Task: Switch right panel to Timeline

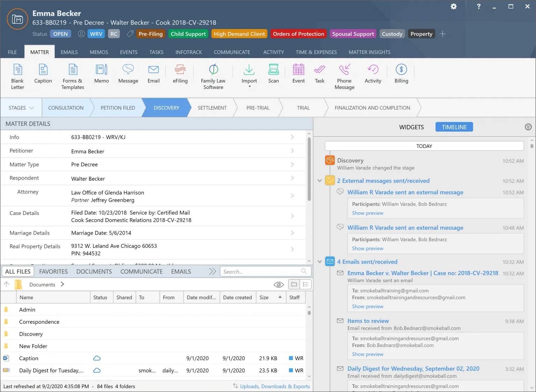Action: click(x=454, y=127)
